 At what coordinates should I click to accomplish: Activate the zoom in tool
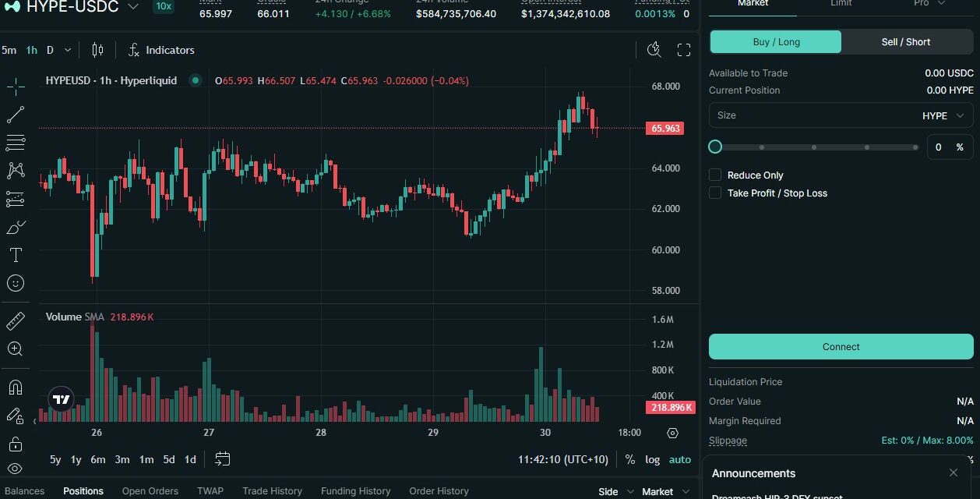16,349
